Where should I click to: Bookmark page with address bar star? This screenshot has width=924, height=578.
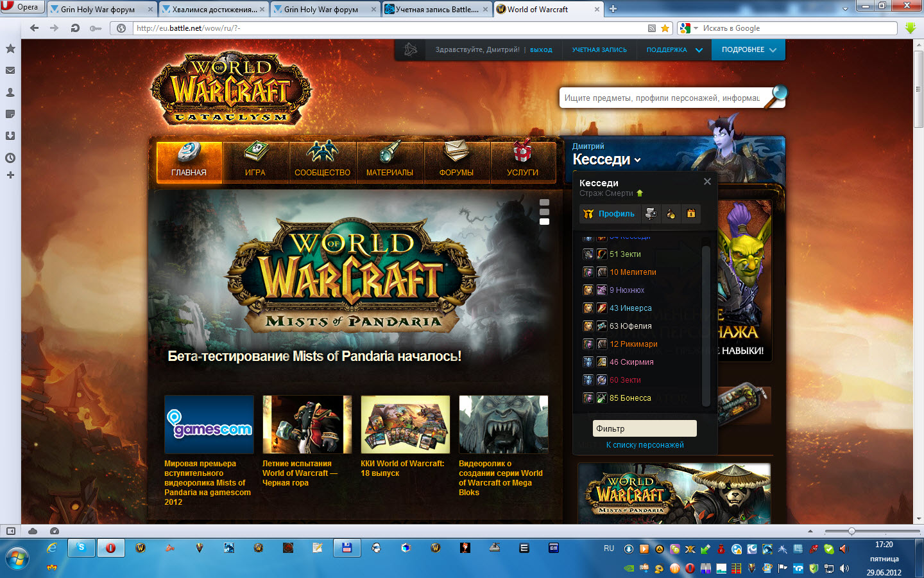click(x=665, y=28)
